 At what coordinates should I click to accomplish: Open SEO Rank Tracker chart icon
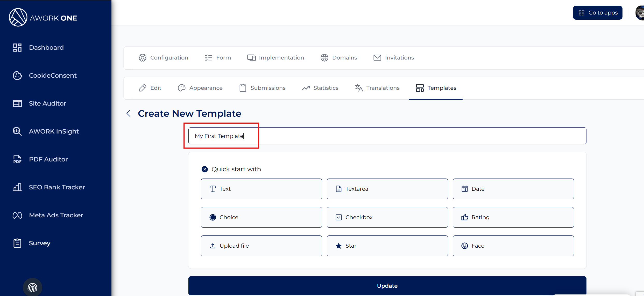click(x=17, y=187)
